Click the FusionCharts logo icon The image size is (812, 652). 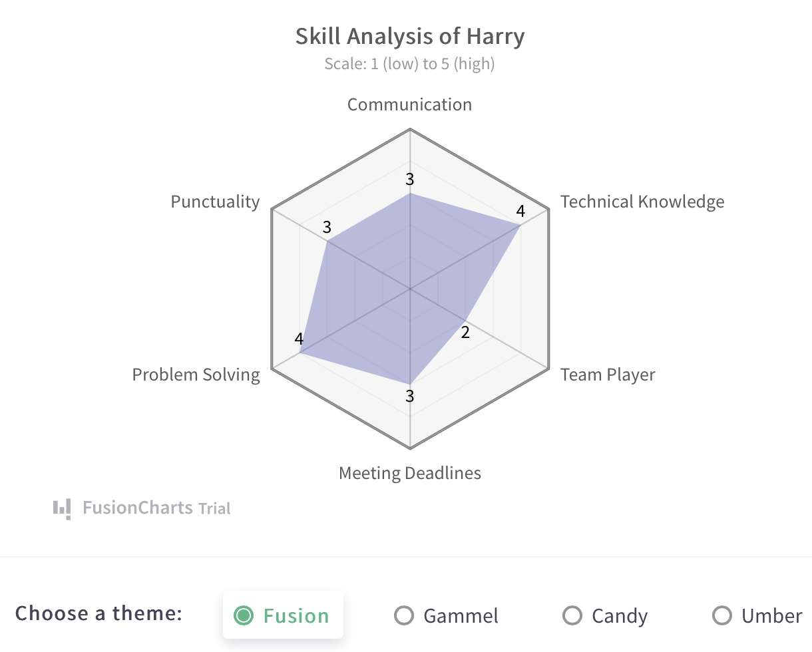[x=62, y=509]
